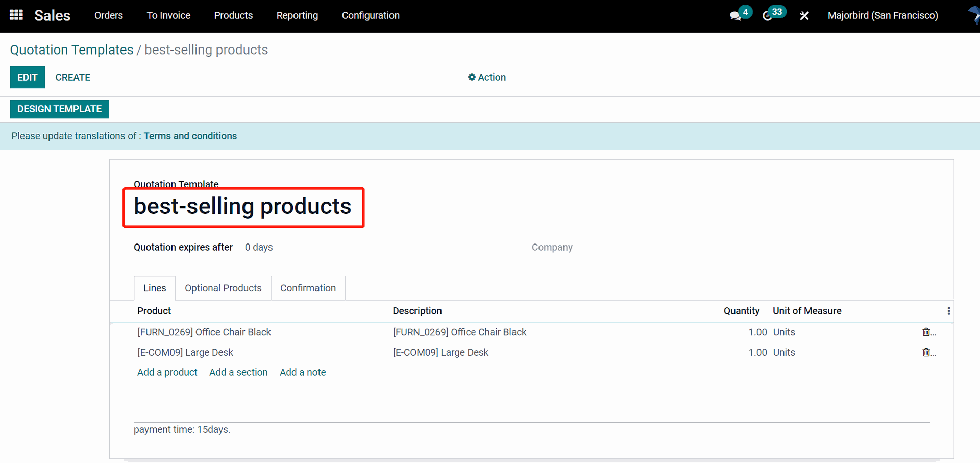Open the Orders menu

pyautogui.click(x=109, y=15)
